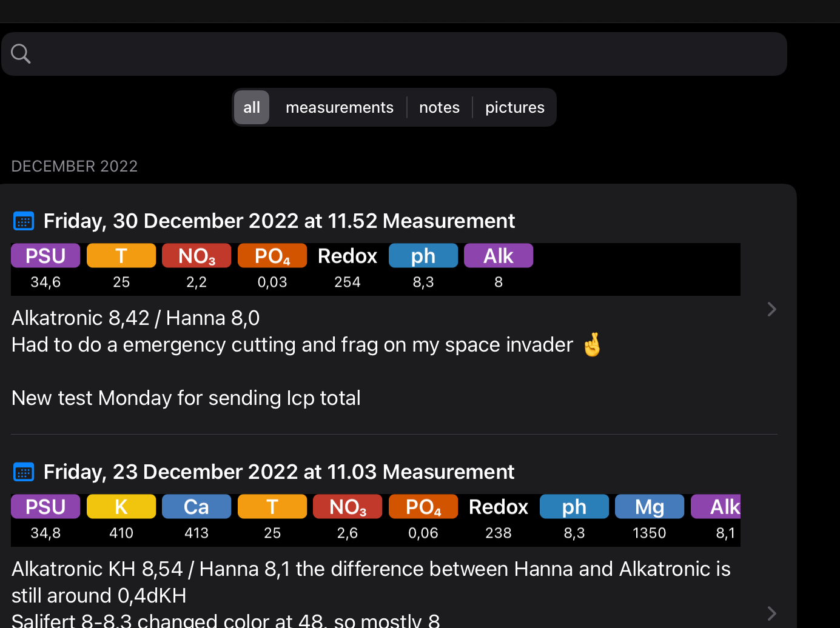Open the Friday, 23 December 2022 measurement title
This screenshot has height=628, width=840.
279,472
